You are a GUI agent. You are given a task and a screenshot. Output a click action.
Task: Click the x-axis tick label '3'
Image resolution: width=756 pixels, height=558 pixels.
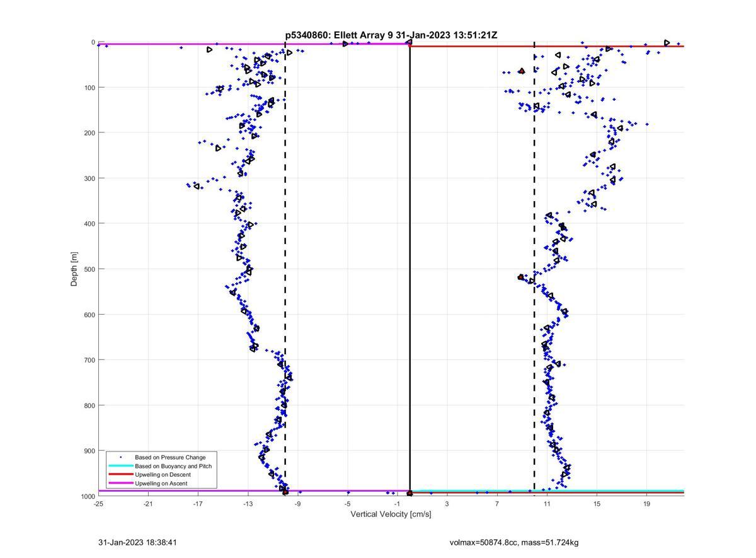[447, 504]
